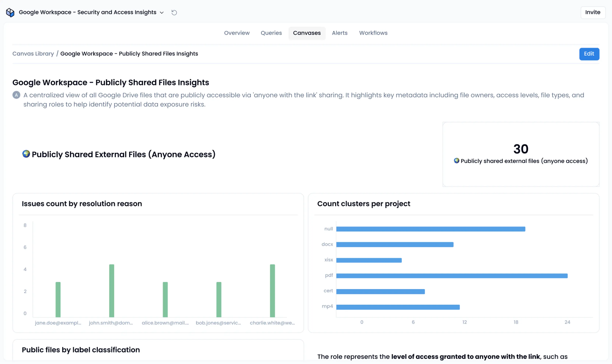Switch to the Queries tab
The image size is (612, 364).
[271, 33]
